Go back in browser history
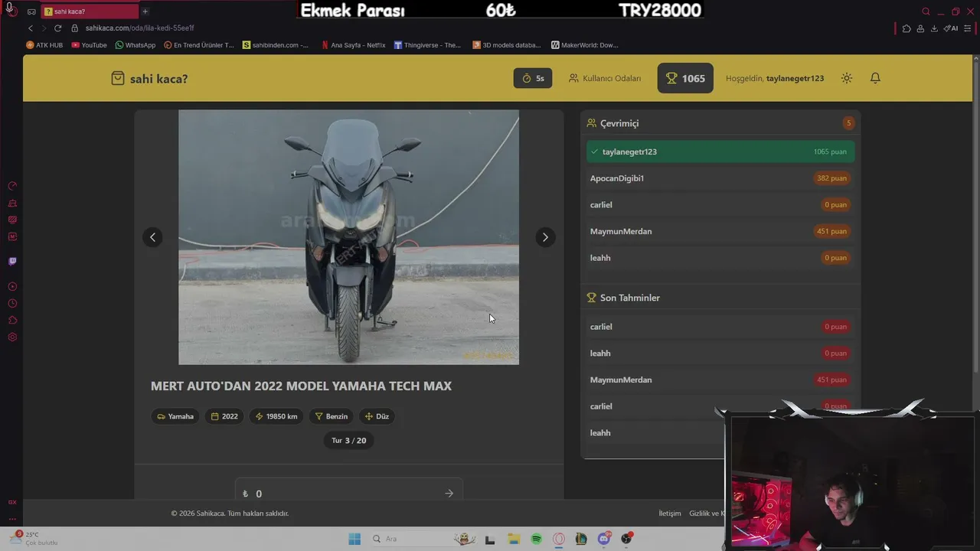980x551 pixels. 31,28
